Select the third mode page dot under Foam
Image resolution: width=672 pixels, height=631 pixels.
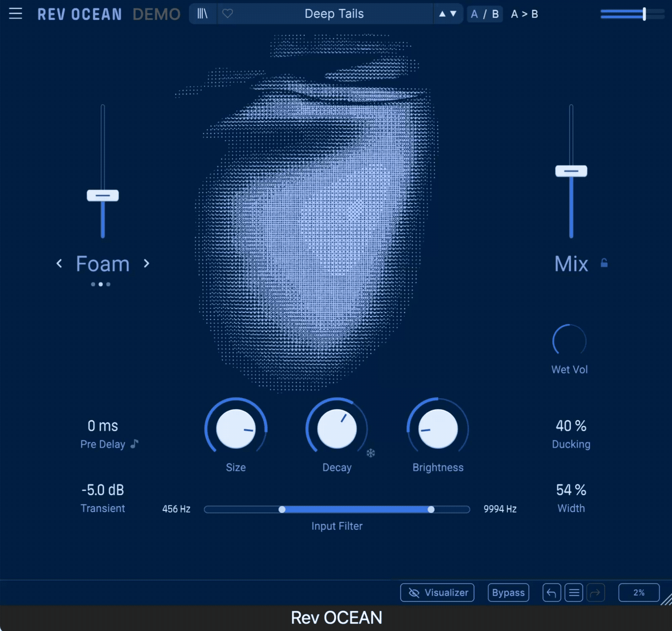[108, 284]
